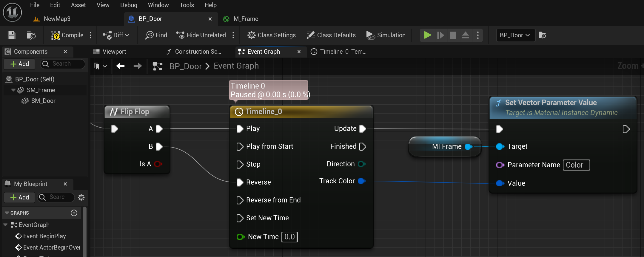Open the BP_Door debug object dropdown
Screen dimensions: 644x257
pos(515,35)
